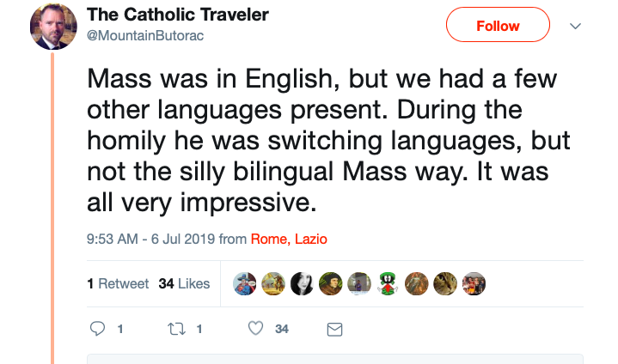Click the envelope direct message icon
The height and width of the screenshot is (364, 618).
click(x=335, y=329)
